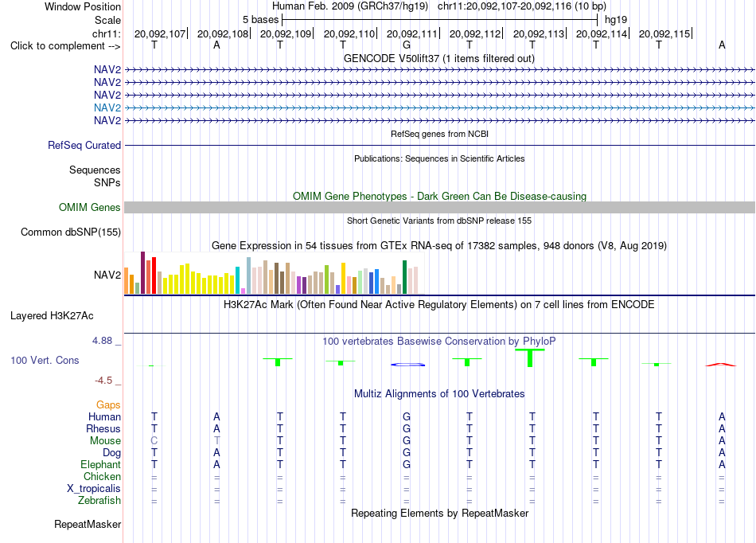Screen dimensions: 756x543
Task: Open the H3K27Ac Mark ENCODE track title
Action: 439,305
